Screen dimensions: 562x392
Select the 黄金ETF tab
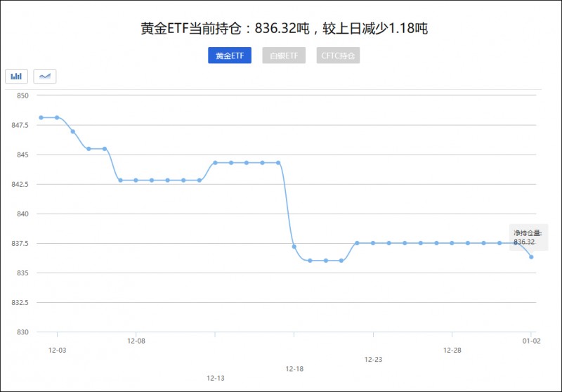coord(230,55)
